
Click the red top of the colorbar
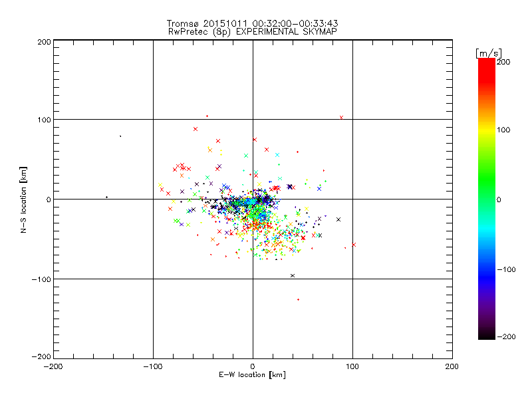pyautogui.click(x=487, y=62)
